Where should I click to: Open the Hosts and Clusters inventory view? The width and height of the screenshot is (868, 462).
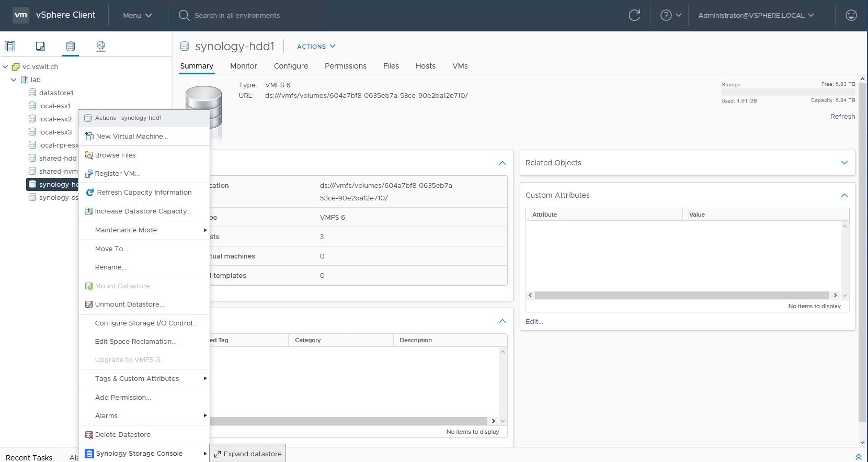(x=10, y=46)
